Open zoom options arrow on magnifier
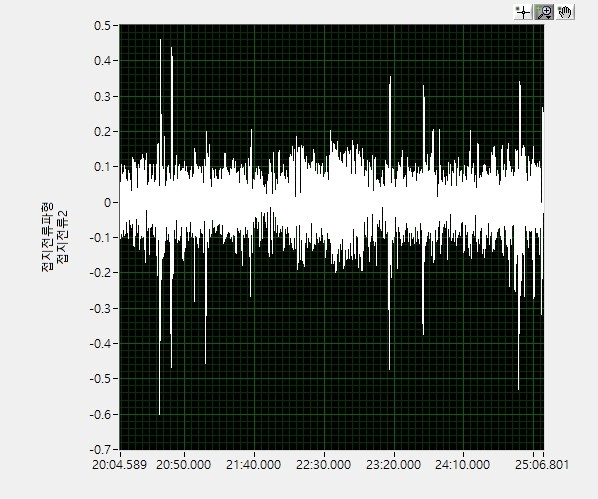The height and width of the screenshot is (499, 598). [548, 17]
